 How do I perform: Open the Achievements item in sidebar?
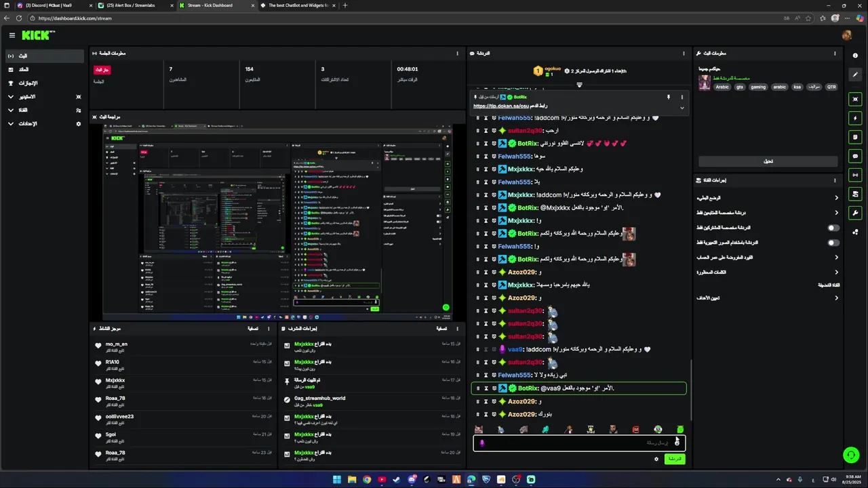point(43,83)
